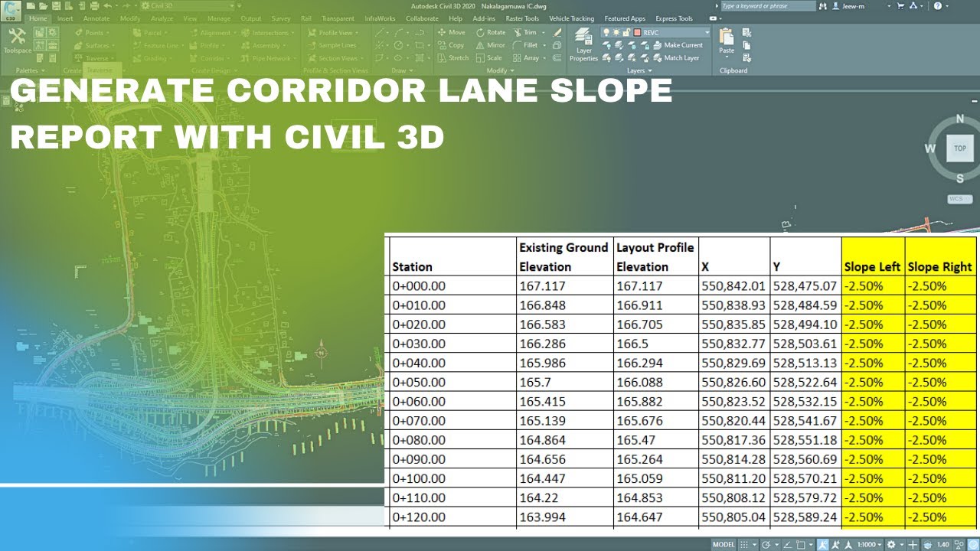Click the Autodesk App Store cart icon
The width and height of the screenshot is (980, 551).
tap(901, 5)
